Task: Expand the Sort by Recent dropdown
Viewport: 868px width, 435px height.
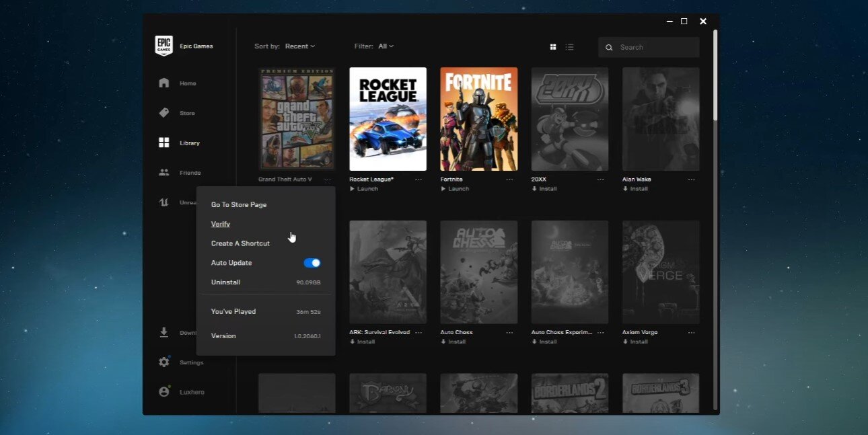Action: [x=299, y=46]
